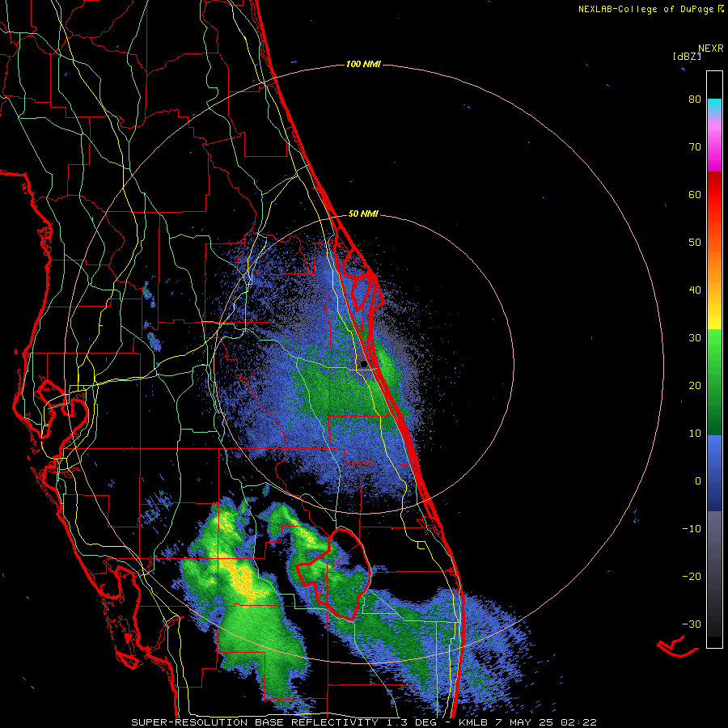Click the -30 value on the dBZ scale
Viewport: 728px width, 728px height.
point(692,624)
